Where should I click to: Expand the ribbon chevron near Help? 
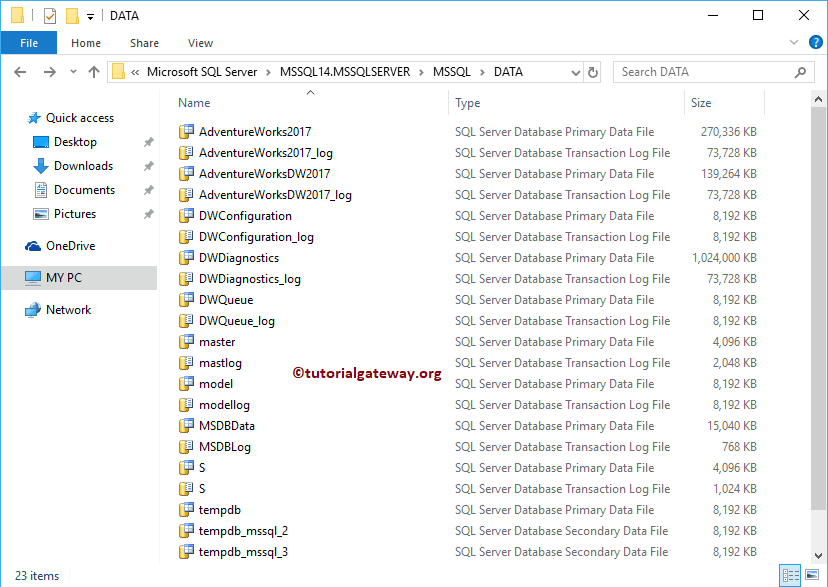(794, 42)
